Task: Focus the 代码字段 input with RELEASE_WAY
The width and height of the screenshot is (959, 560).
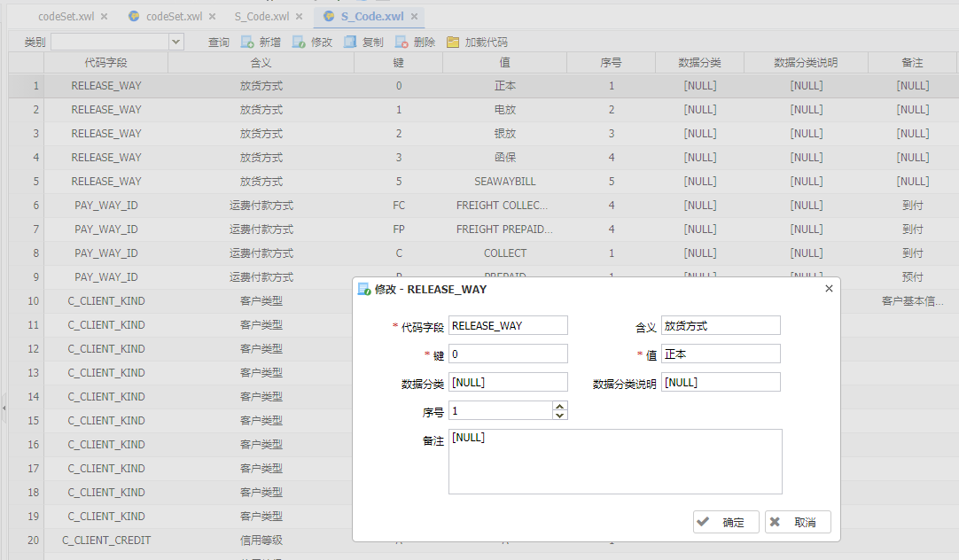Action: (508, 325)
